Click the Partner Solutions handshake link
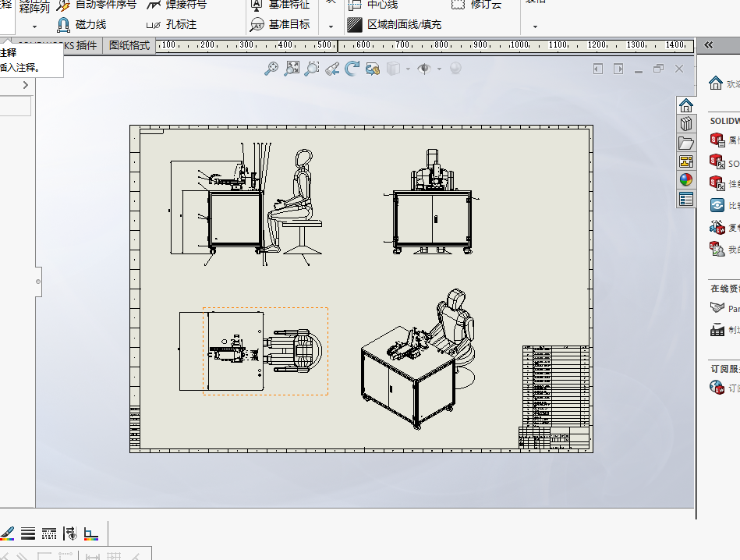 (x=724, y=308)
